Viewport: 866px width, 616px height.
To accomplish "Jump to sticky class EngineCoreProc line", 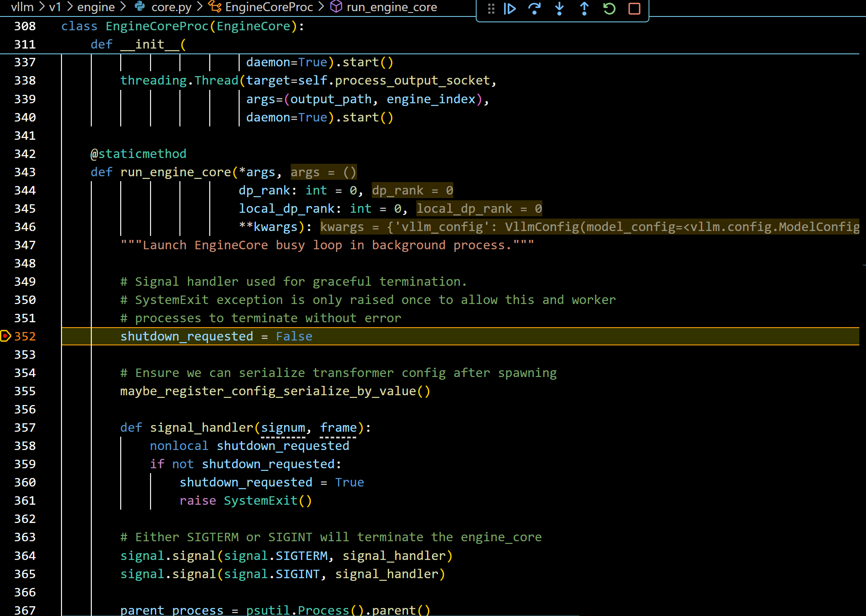I will click(x=182, y=26).
